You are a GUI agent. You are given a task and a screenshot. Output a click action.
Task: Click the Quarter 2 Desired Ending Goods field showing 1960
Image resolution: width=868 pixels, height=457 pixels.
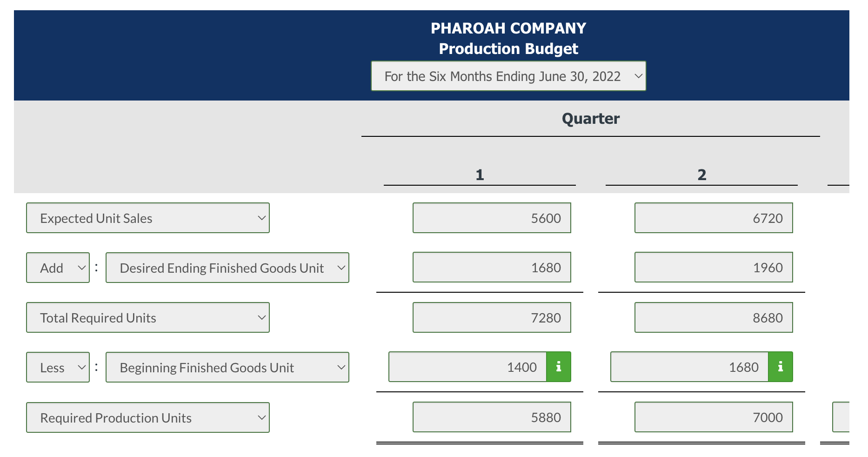[x=713, y=268]
